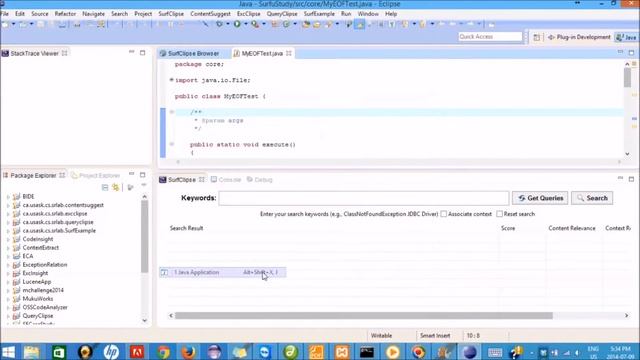Viewport: 640px width, 360px height.
Task: Toggle Link with Editor in Package Explorer
Action: tap(116, 187)
